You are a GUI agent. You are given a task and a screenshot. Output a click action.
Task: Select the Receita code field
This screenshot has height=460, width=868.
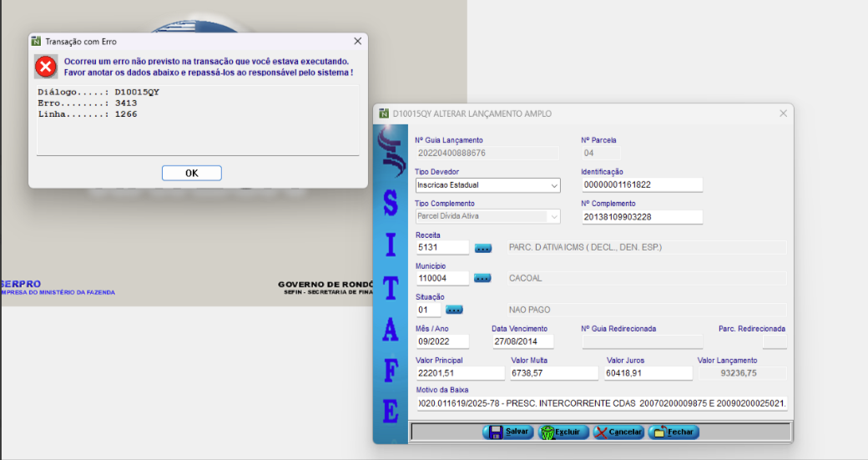(x=442, y=248)
